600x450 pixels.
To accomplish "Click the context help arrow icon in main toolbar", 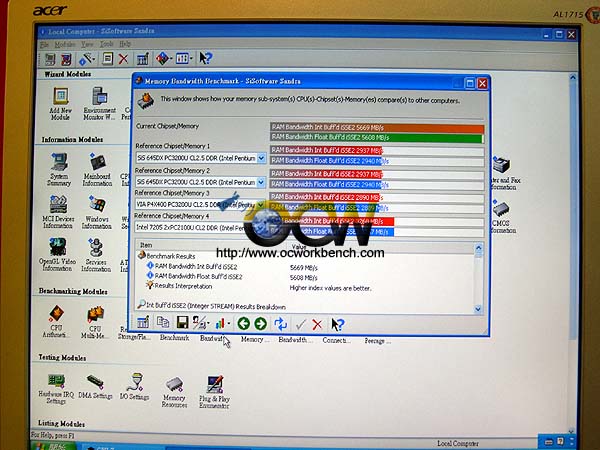I will pyautogui.click(x=205, y=58).
